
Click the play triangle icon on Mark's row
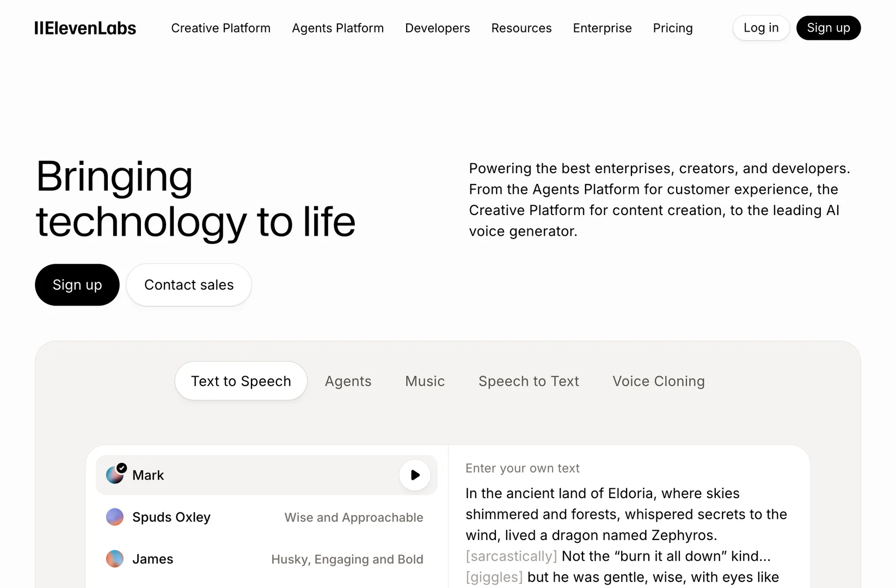click(x=414, y=475)
